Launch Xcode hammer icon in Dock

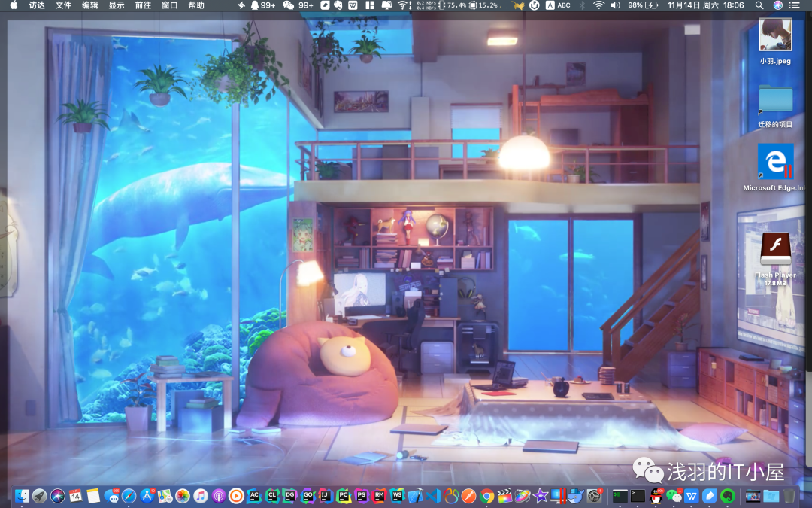415,496
